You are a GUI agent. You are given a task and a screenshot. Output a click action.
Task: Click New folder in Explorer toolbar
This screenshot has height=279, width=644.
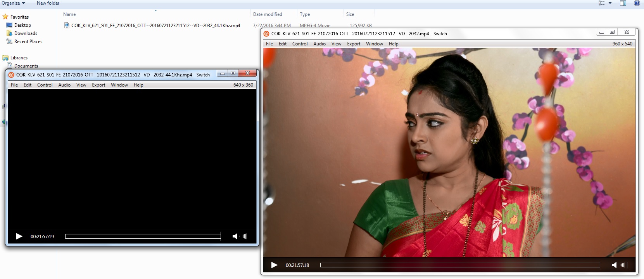tap(48, 3)
